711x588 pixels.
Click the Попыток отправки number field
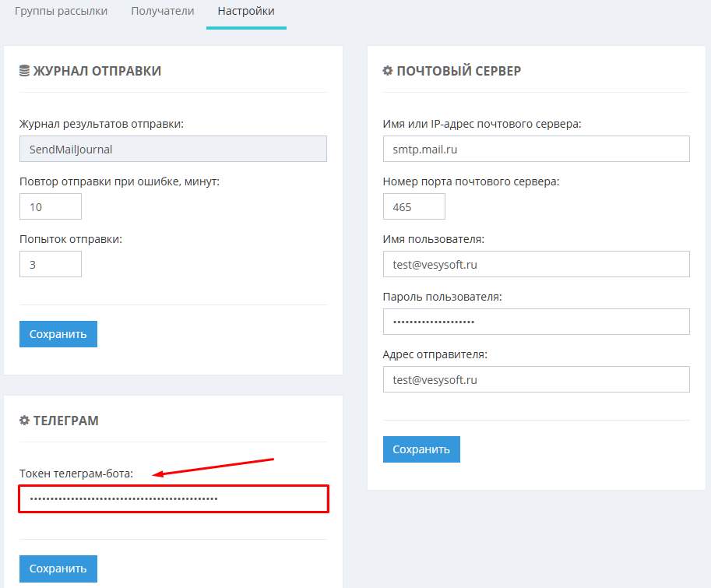[x=51, y=264]
